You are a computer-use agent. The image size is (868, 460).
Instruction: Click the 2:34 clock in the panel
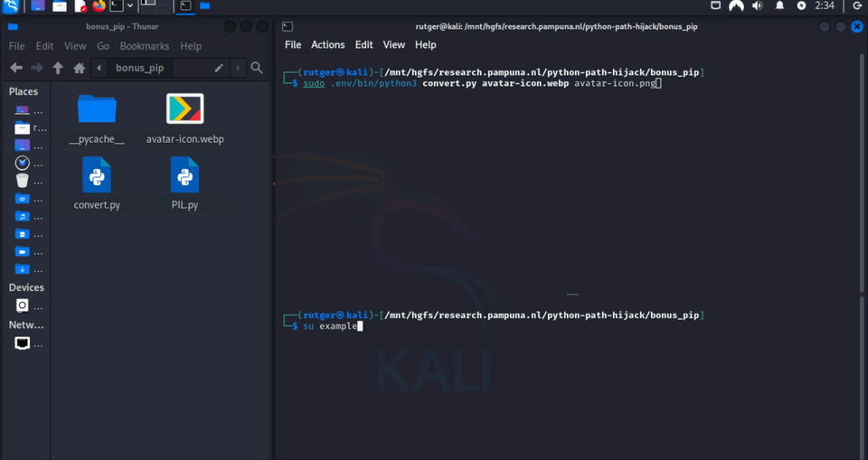click(x=825, y=5)
